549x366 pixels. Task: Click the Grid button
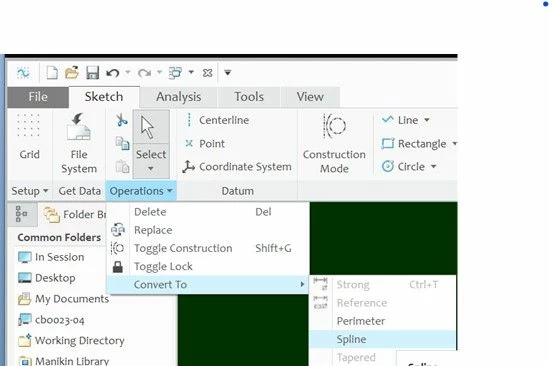click(x=29, y=137)
